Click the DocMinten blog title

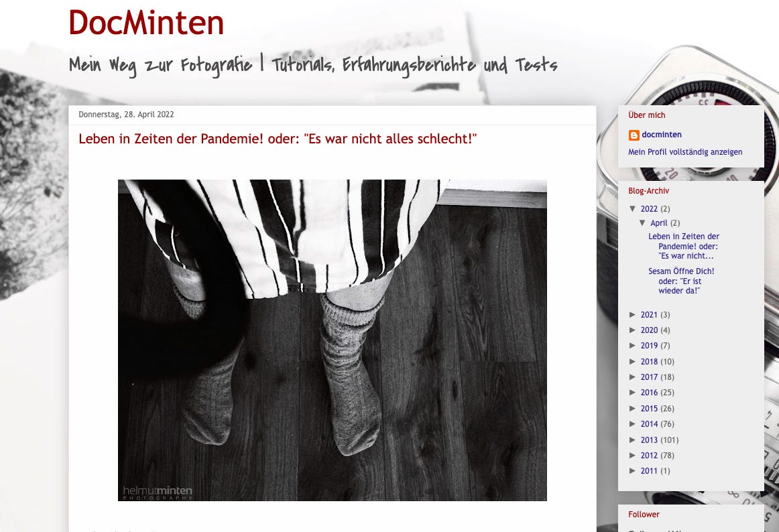click(x=146, y=23)
